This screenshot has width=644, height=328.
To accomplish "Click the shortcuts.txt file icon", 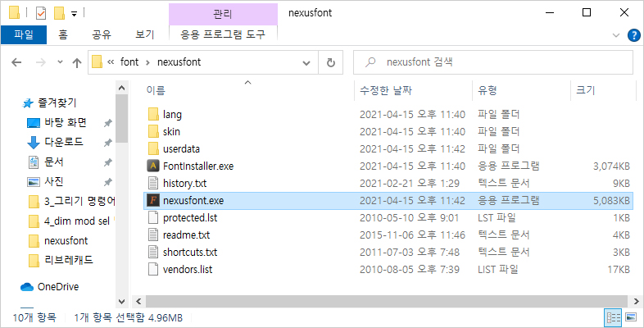I will [x=152, y=252].
